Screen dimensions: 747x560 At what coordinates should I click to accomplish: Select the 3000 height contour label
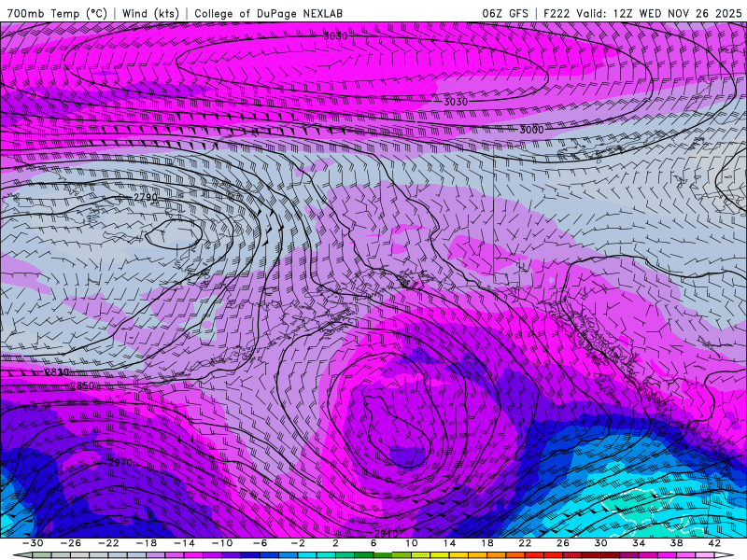point(531,130)
